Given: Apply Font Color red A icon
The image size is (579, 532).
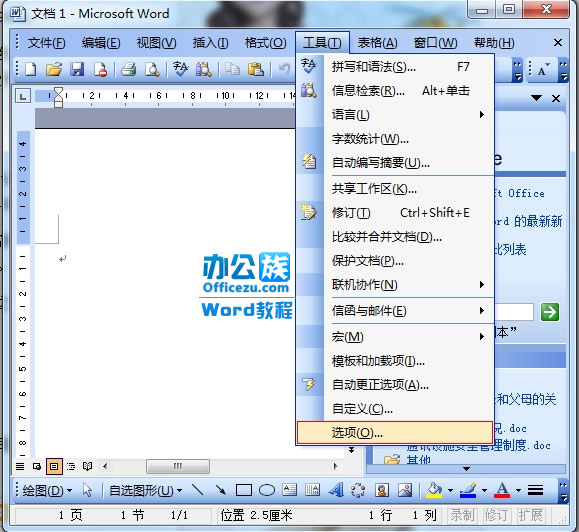Looking at the screenshot, I should point(502,490).
